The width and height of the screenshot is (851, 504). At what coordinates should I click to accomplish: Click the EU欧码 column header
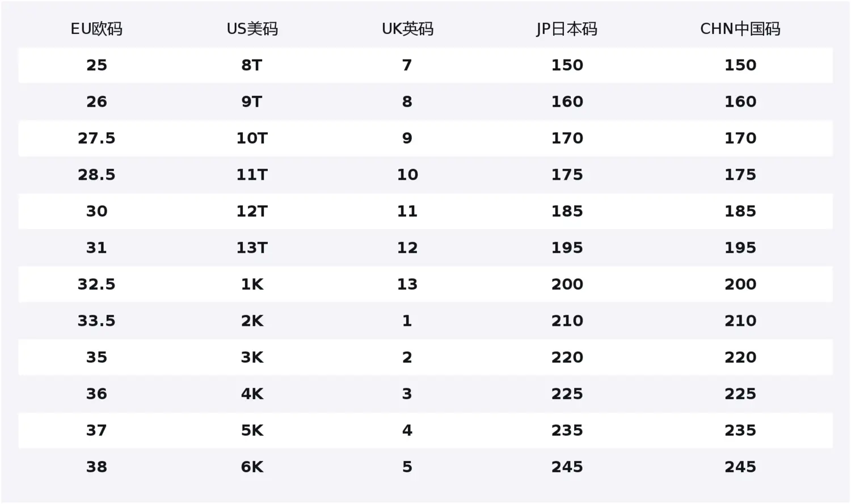[x=96, y=29]
